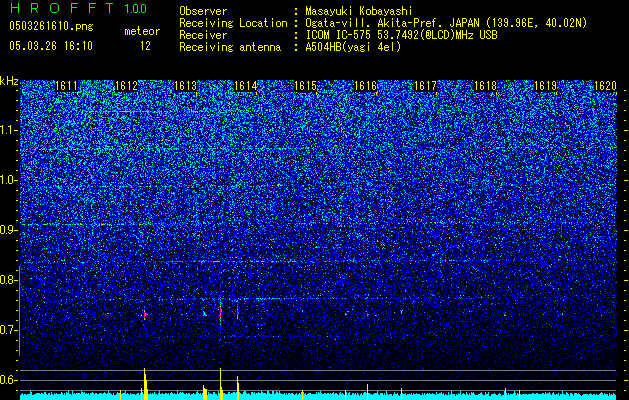Click the 1614 time marker

pyautogui.click(x=246, y=86)
